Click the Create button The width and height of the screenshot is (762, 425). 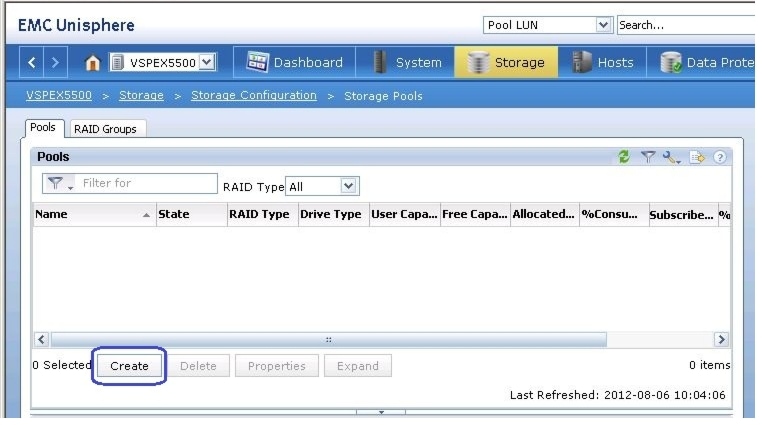coord(129,366)
